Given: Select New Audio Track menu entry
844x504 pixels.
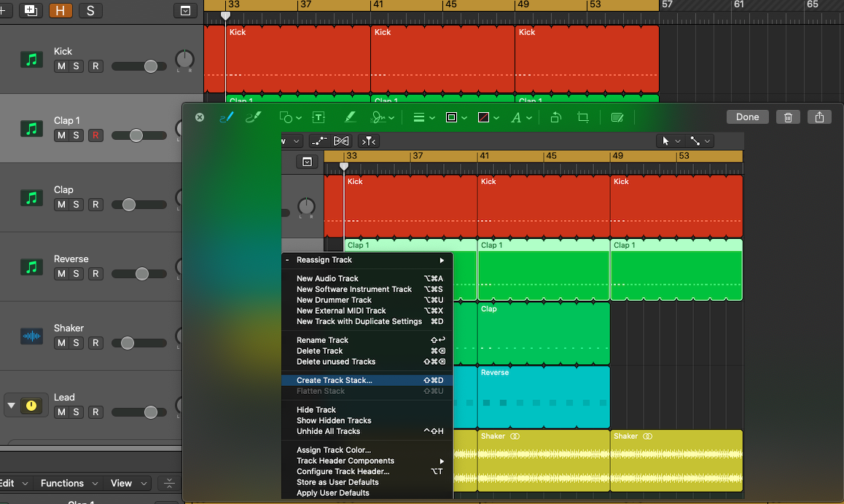Looking at the screenshot, I should coord(367,278).
